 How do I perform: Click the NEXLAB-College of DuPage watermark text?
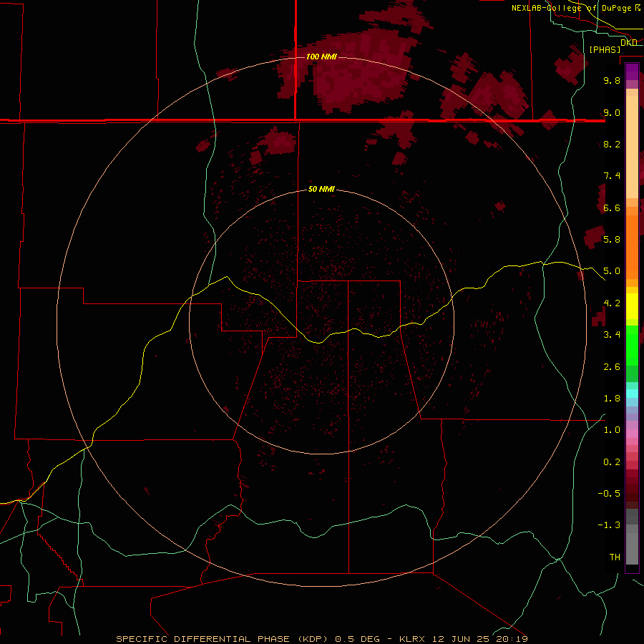click(x=572, y=8)
